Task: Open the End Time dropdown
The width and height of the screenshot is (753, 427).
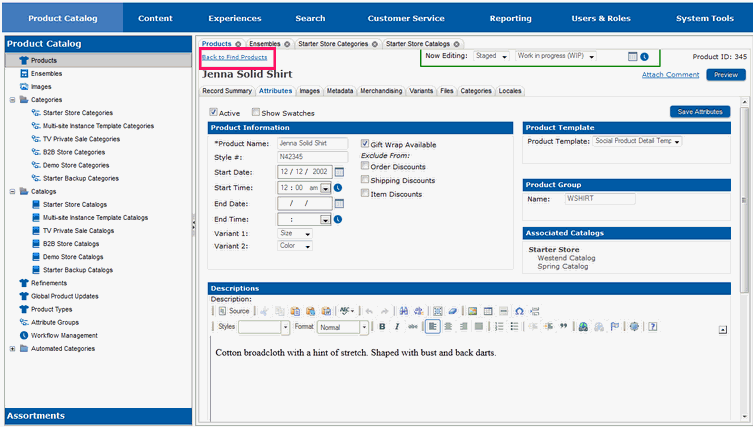Action: tap(325, 220)
